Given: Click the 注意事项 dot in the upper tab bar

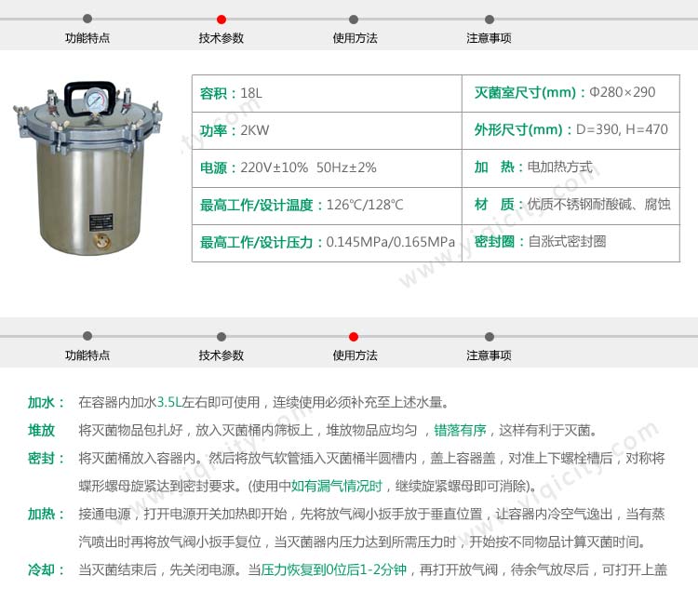Looking at the screenshot, I should (490, 19).
